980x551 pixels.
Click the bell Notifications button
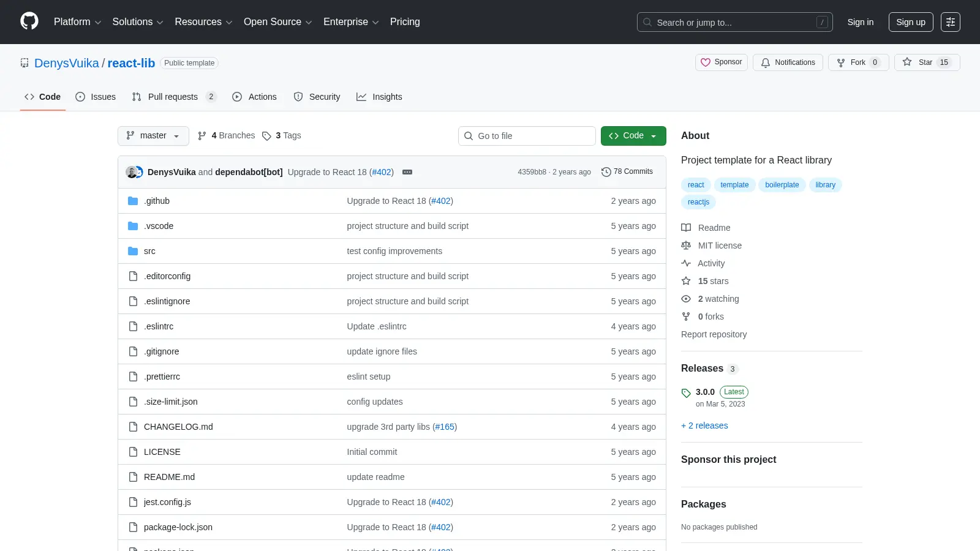(x=788, y=62)
